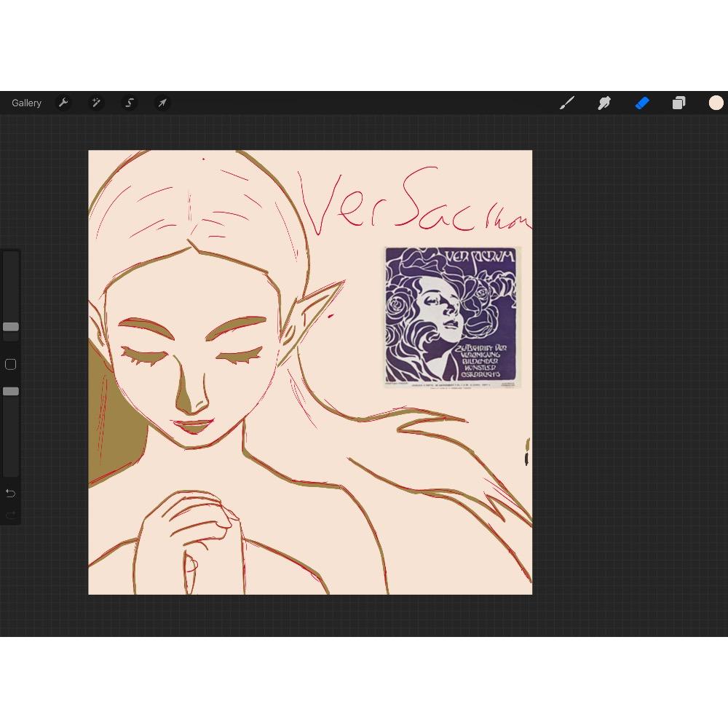
Task: Click the brush size slider handle
Action: 11,327
